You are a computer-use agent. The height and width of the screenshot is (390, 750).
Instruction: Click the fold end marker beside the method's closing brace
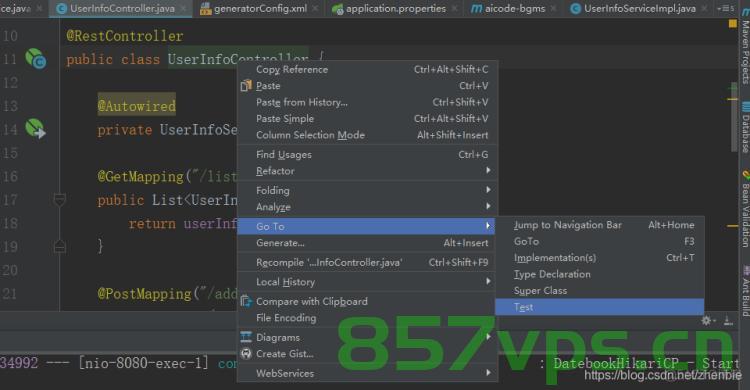pyautogui.click(x=60, y=246)
